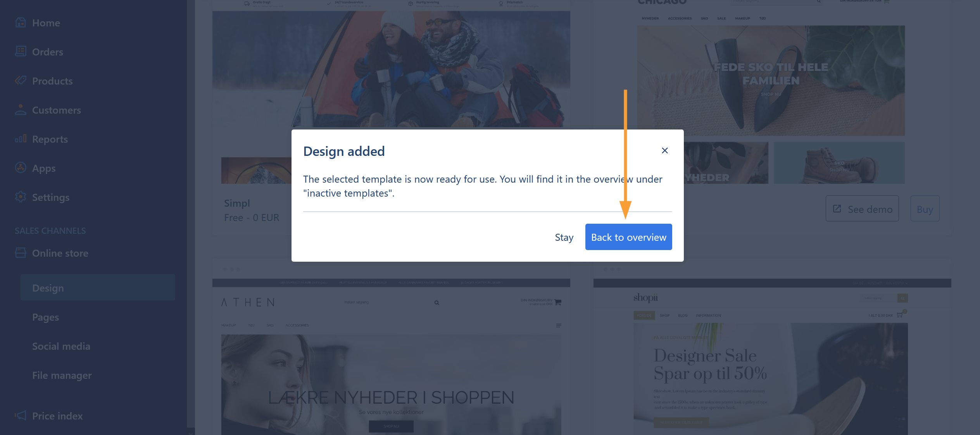Click the search icon in Athen preview
The height and width of the screenshot is (435, 980).
pos(437,303)
